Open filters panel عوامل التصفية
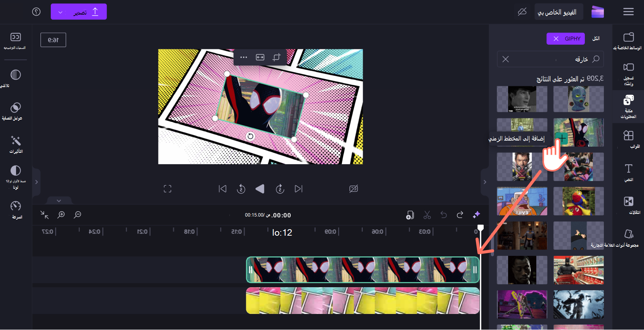Viewport: 644px width, 330px height. pos(15,111)
